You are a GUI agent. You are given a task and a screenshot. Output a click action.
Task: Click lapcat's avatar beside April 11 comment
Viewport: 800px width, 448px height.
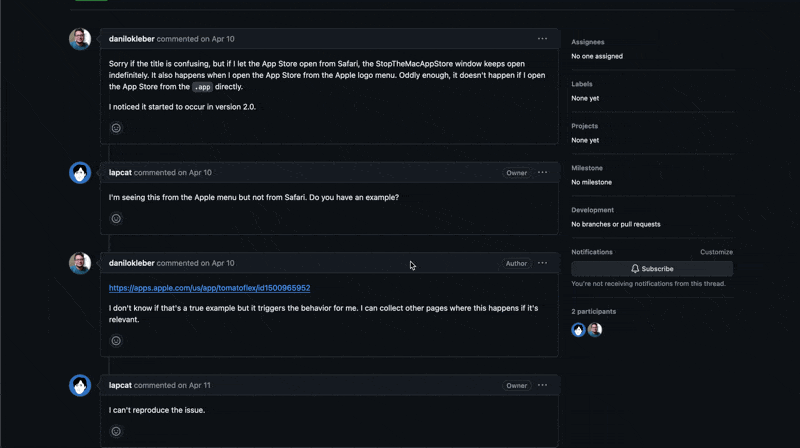[80, 385]
